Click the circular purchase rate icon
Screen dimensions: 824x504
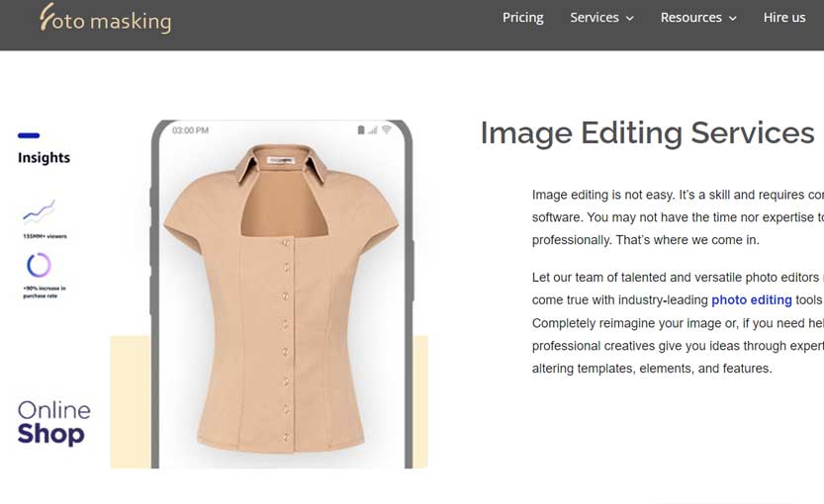tap(39, 265)
